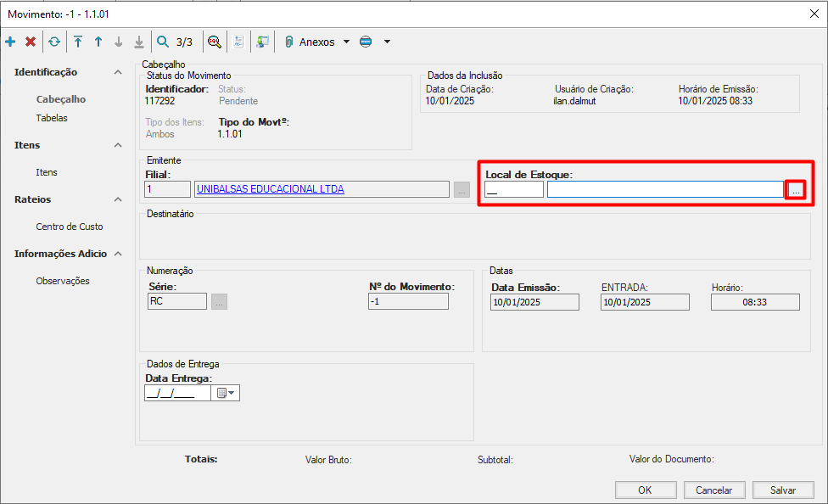Collapse the Identificação section

pyautogui.click(x=118, y=73)
